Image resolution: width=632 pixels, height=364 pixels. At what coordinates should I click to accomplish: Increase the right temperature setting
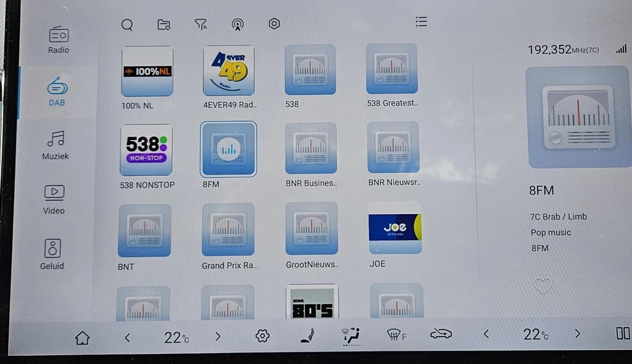[x=577, y=334]
